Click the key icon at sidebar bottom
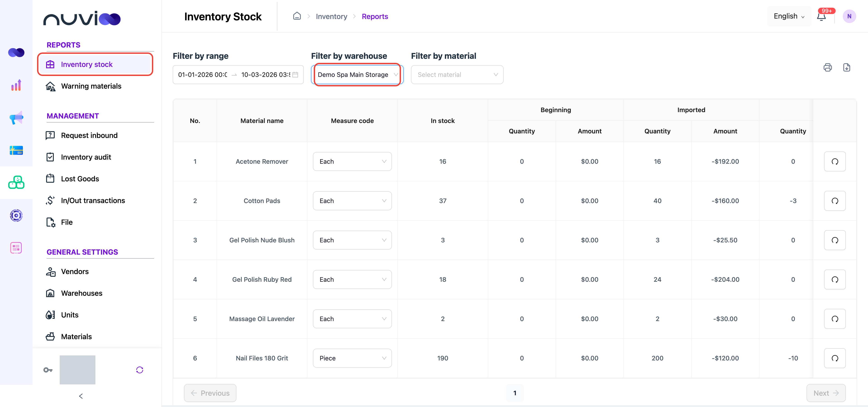 (48, 370)
